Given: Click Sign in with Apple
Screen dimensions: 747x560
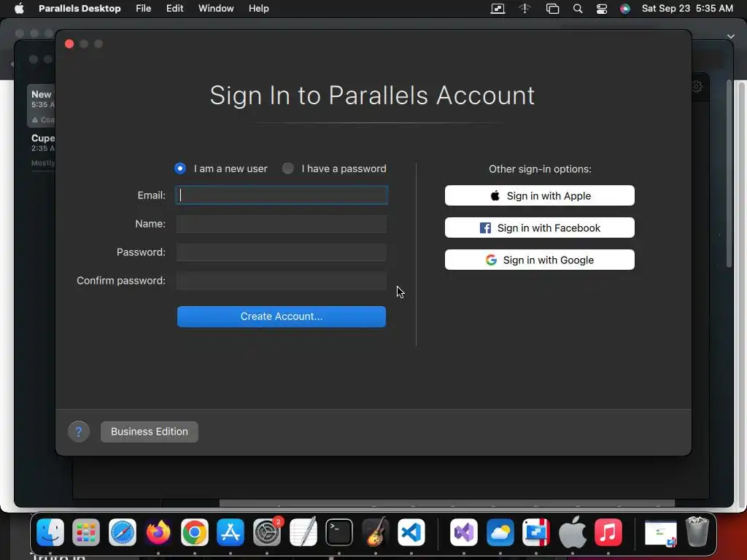Looking at the screenshot, I should pyautogui.click(x=540, y=195).
